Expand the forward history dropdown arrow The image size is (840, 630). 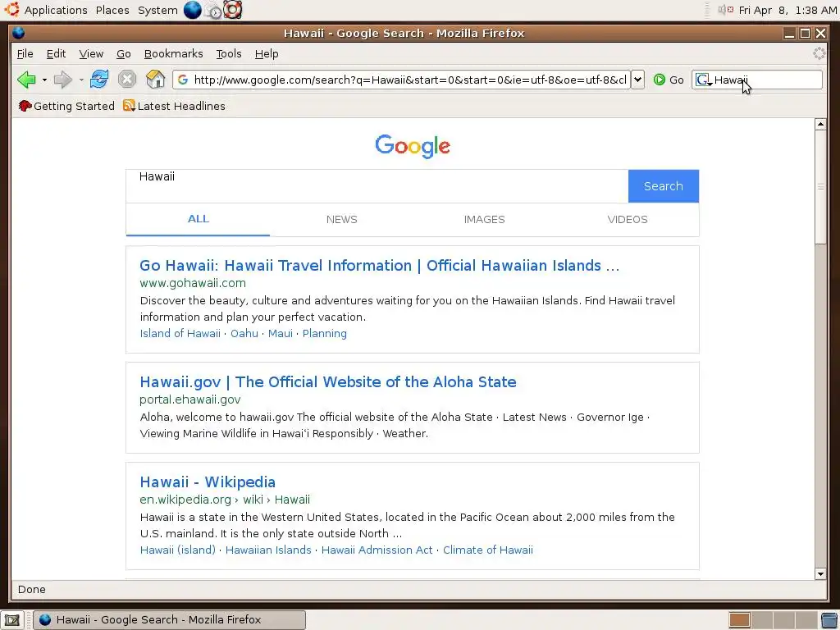pyautogui.click(x=81, y=80)
